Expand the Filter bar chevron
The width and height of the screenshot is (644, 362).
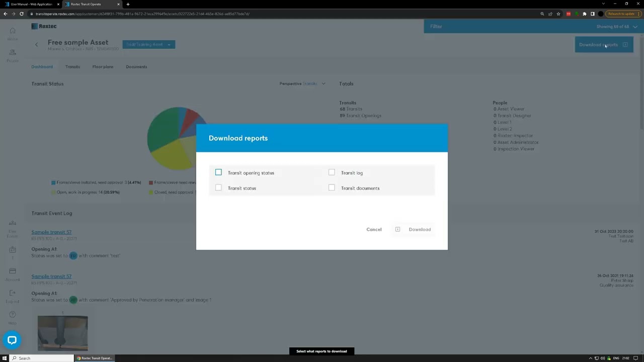click(635, 27)
